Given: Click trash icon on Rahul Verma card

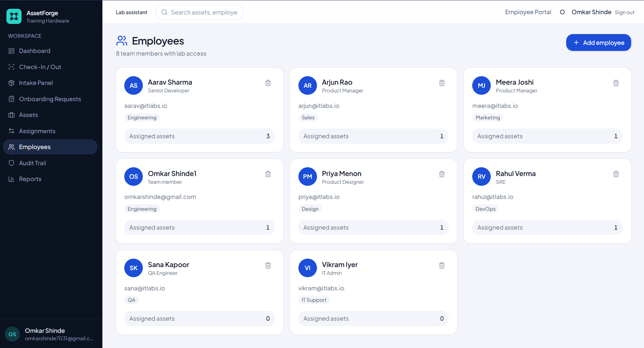Looking at the screenshot, I should (616, 174).
